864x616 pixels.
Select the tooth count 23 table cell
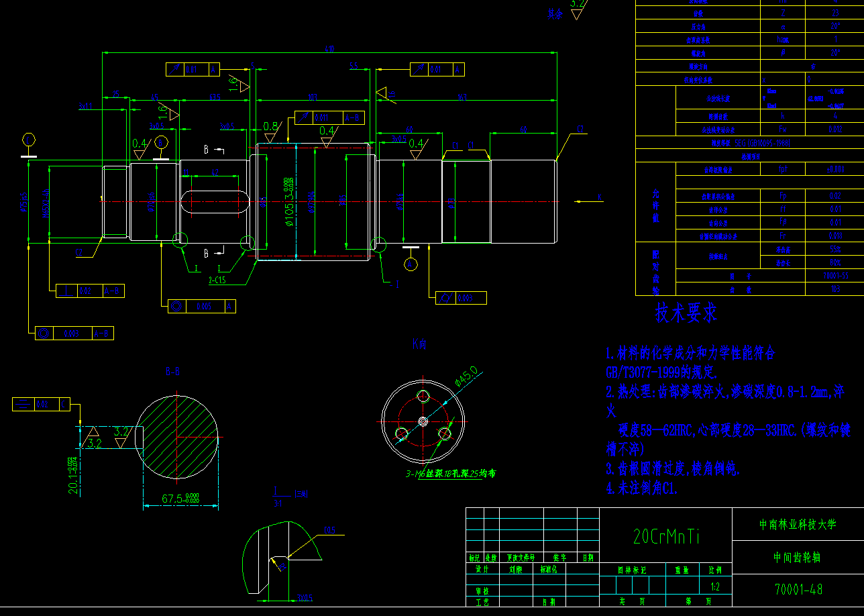click(x=835, y=12)
